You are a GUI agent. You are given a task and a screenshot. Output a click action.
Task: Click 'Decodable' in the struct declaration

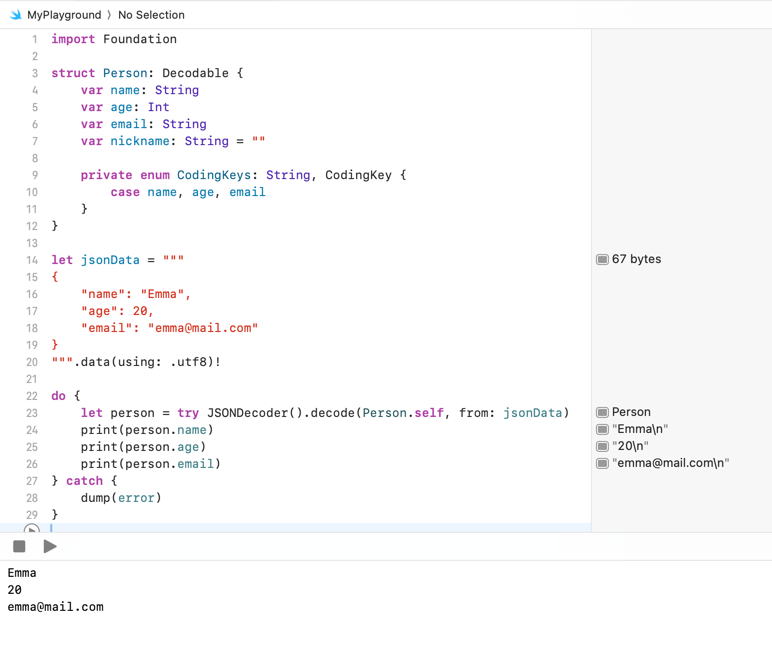(x=195, y=73)
